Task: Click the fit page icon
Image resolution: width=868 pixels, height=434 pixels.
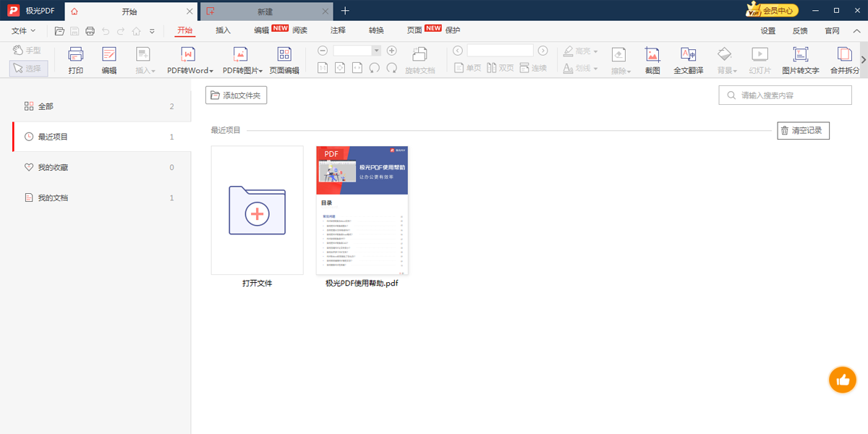Action: point(340,68)
